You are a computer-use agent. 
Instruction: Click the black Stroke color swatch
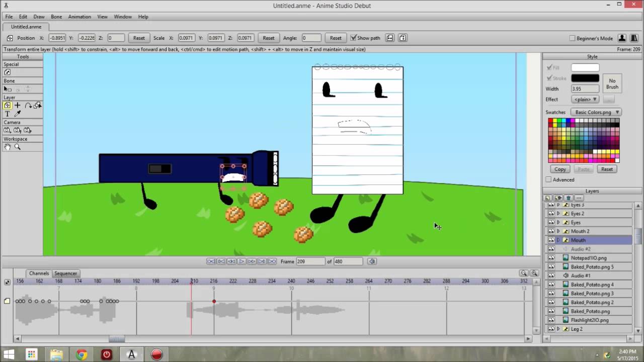coord(585,78)
